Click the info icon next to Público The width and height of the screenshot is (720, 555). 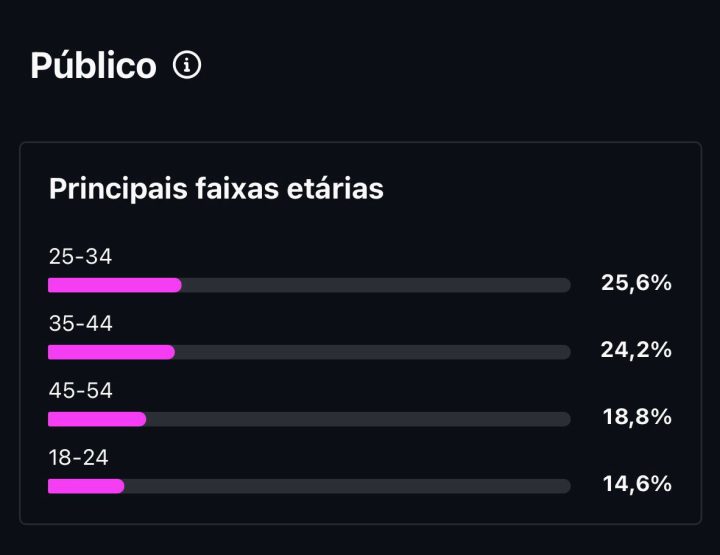(x=187, y=65)
